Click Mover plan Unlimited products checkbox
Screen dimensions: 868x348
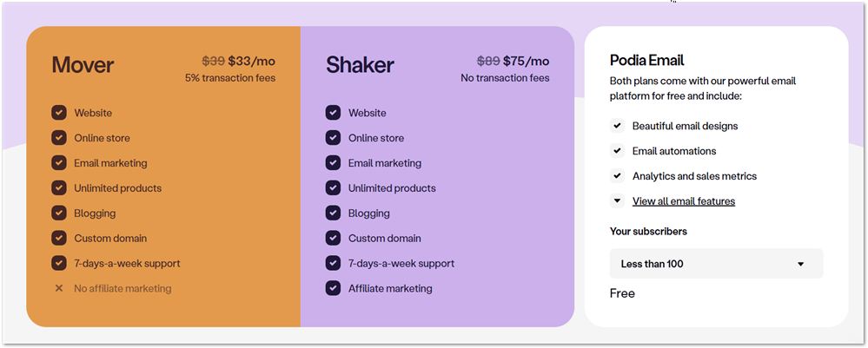[59, 188]
